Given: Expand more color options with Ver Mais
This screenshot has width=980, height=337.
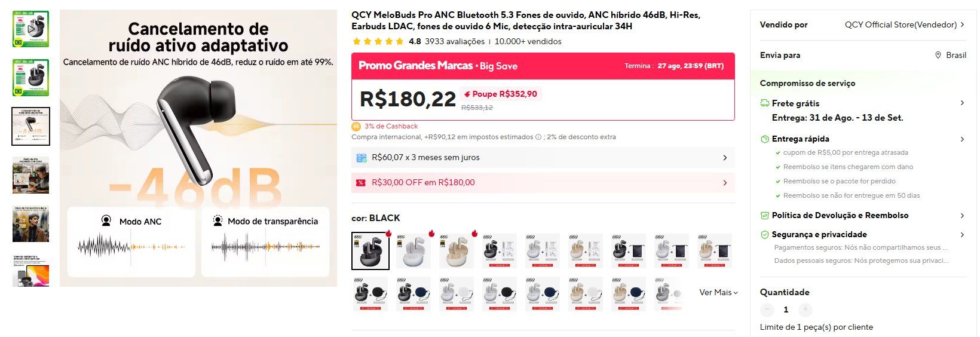Looking at the screenshot, I should point(718,293).
